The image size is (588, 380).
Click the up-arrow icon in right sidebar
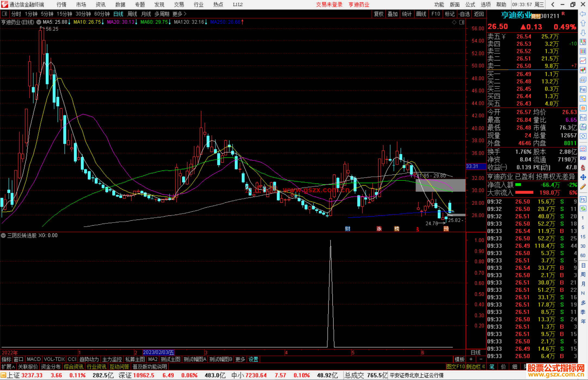[x=583, y=23]
